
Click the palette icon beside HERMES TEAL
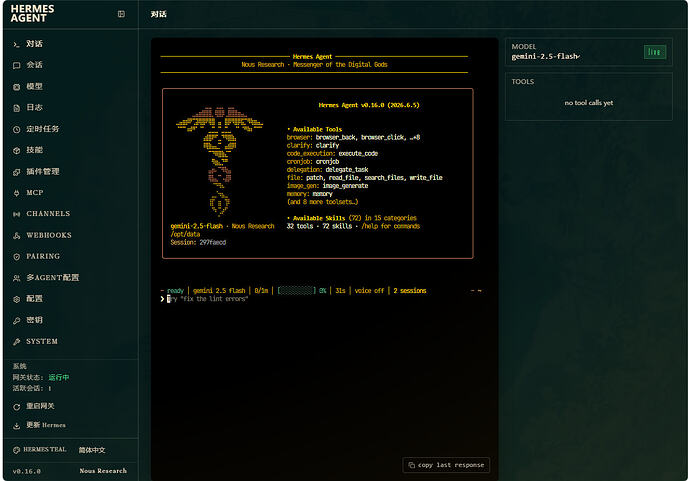(x=16, y=450)
